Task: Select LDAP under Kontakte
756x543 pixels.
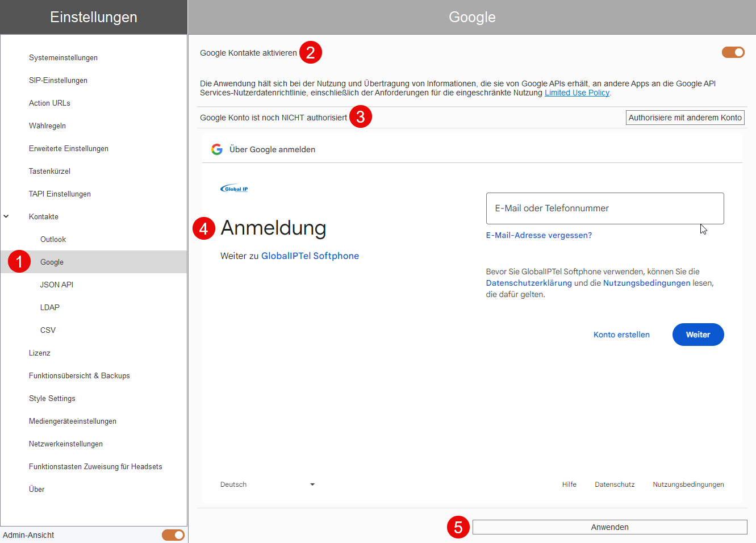Action: click(49, 307)
